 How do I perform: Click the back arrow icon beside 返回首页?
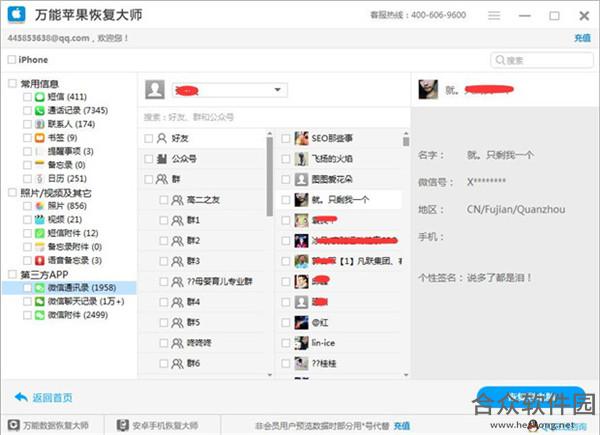(x=21, y=398)
